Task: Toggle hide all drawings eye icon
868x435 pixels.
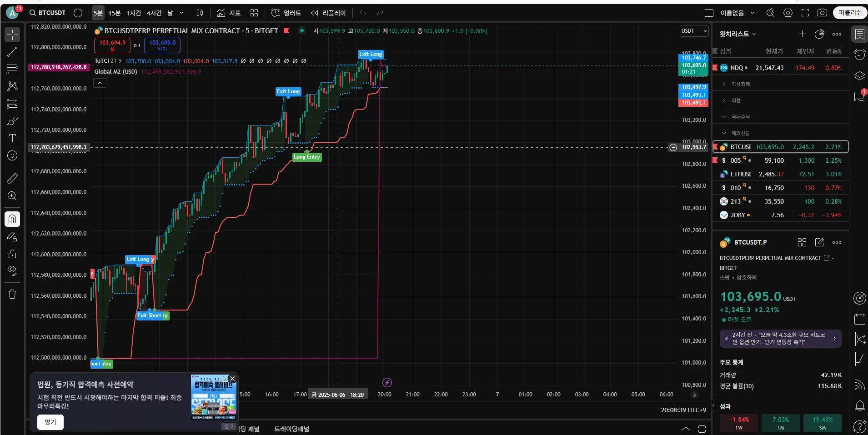Action: [12, 271]
